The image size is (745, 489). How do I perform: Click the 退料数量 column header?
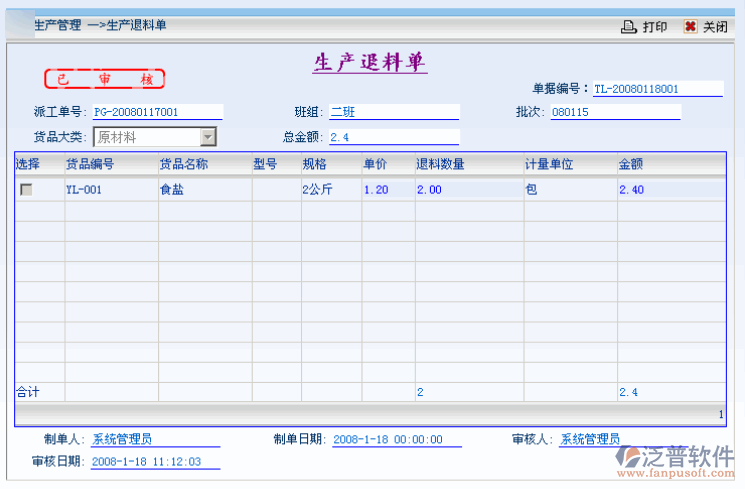pos(440,164)
